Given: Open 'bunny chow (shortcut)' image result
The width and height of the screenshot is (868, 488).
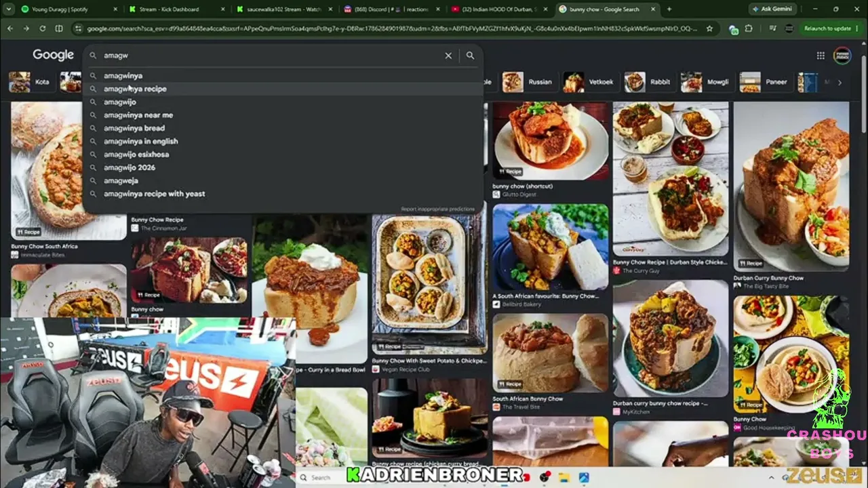Looking at the screenshot, I should click(551, 140).
